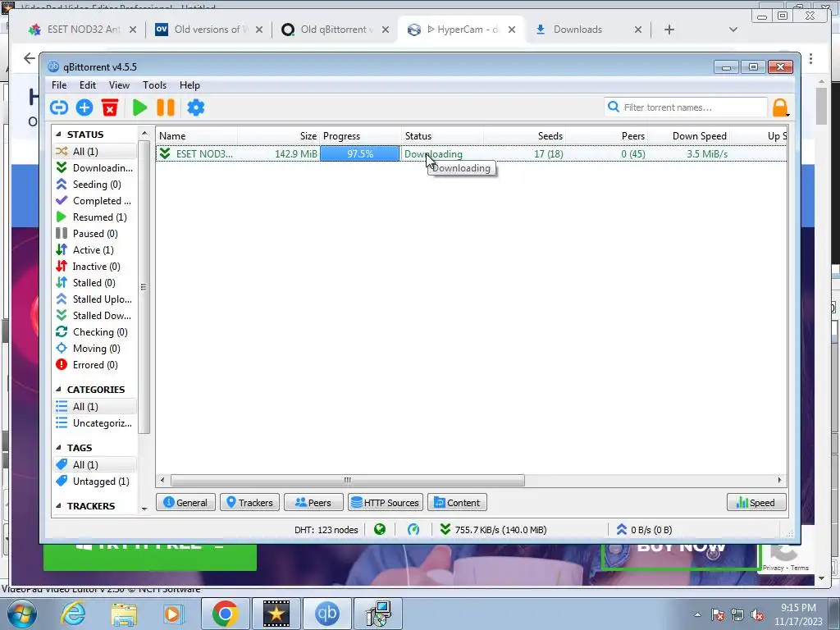The height and width of the screenshot is (630, 840).
Task: Open the File menu
Action: pyautogui.click(x=59, y=85)
